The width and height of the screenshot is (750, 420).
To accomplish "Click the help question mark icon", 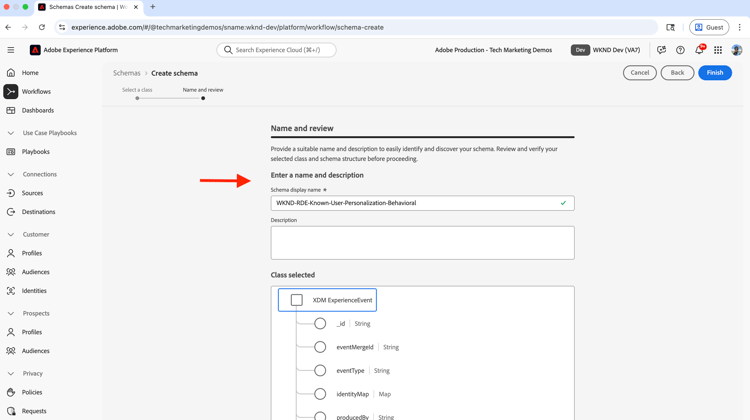I will pyautogui.click(x=680, y=50).
